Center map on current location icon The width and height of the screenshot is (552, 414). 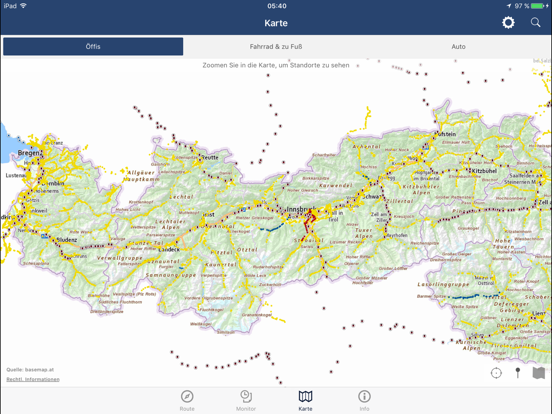496,373
